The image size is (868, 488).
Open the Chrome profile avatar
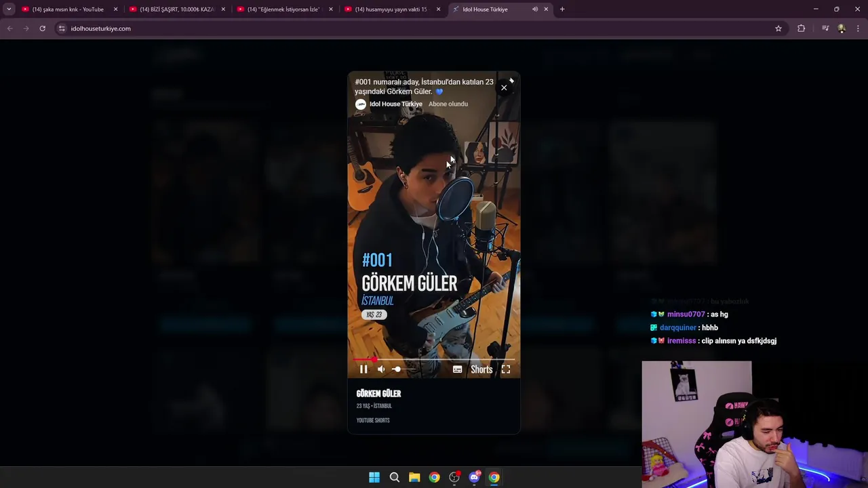842,28
